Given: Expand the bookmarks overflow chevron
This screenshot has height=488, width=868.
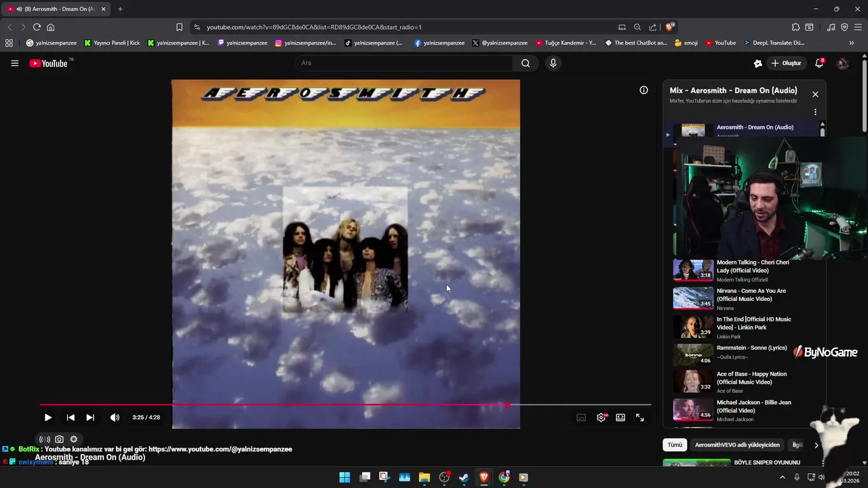Looking at the screenshot, I should pos(851,43).
